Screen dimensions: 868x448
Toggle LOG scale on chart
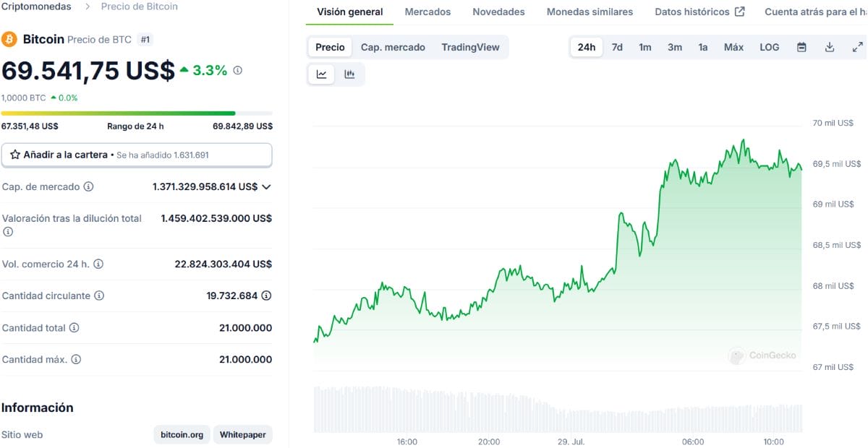[x=770, y=47]
